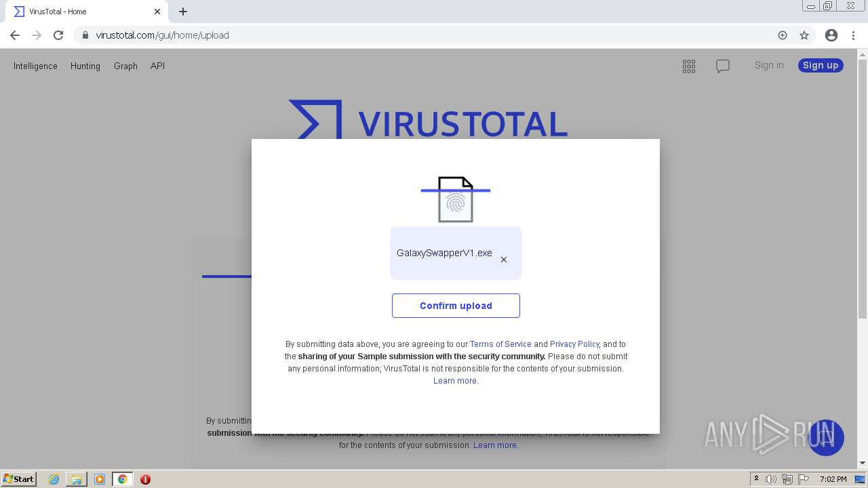Click the browser forward arrow

pos(37,35)
